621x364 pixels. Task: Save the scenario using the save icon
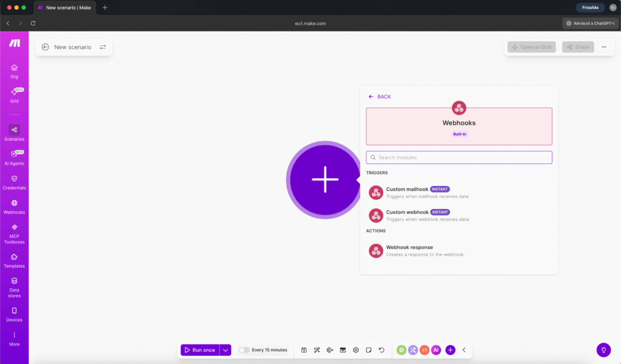(x=303, y=349)
